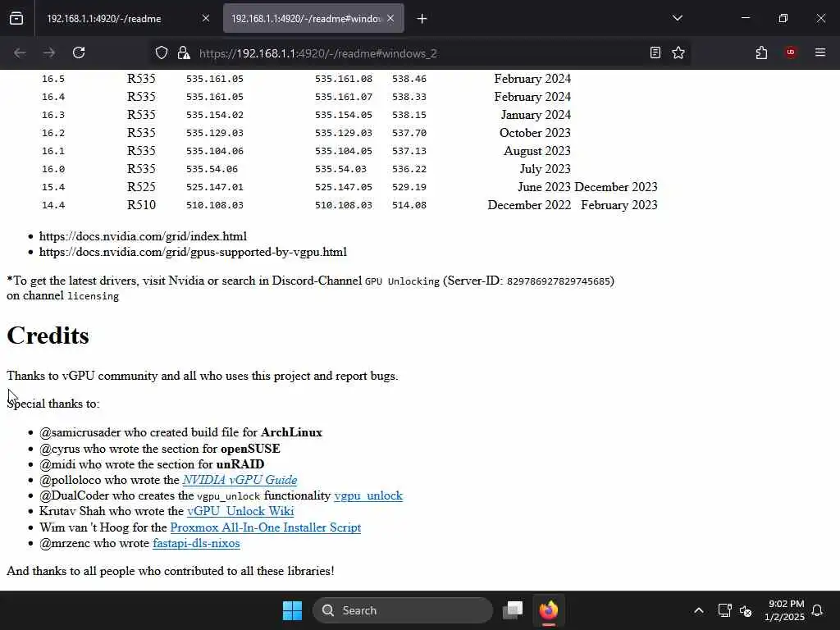
Task: Open the vGPU_Unlock Wiki link
Action: [240, 511]
